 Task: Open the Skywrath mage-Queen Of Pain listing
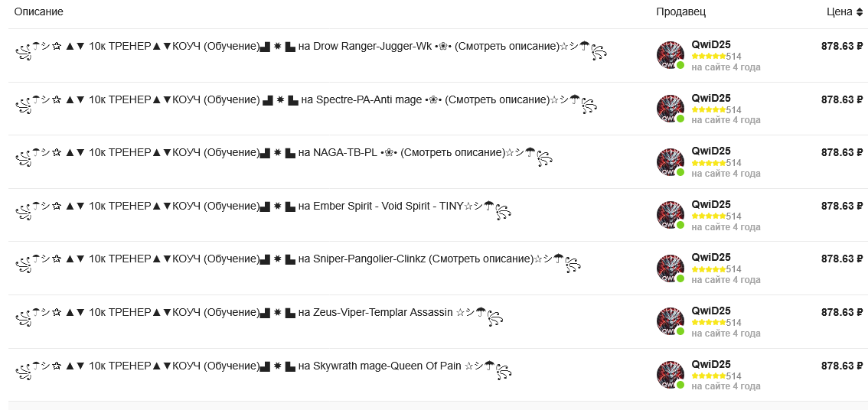(263, 370)
